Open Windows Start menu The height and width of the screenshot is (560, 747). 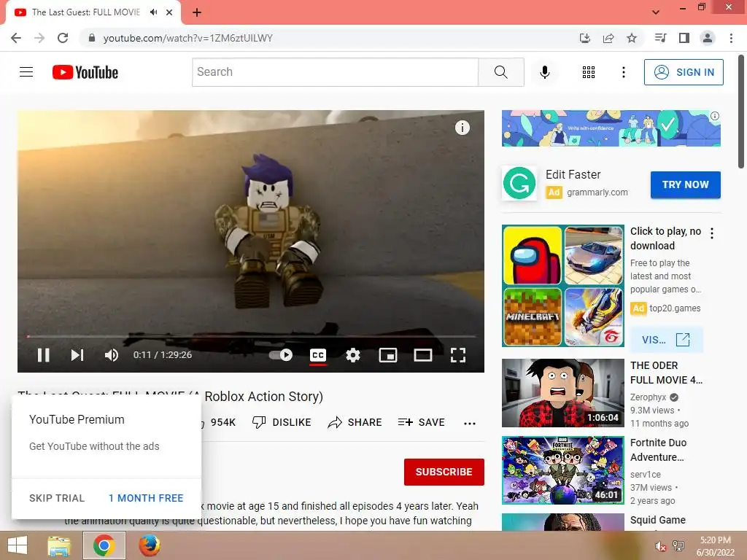click(x=18, y=545)
